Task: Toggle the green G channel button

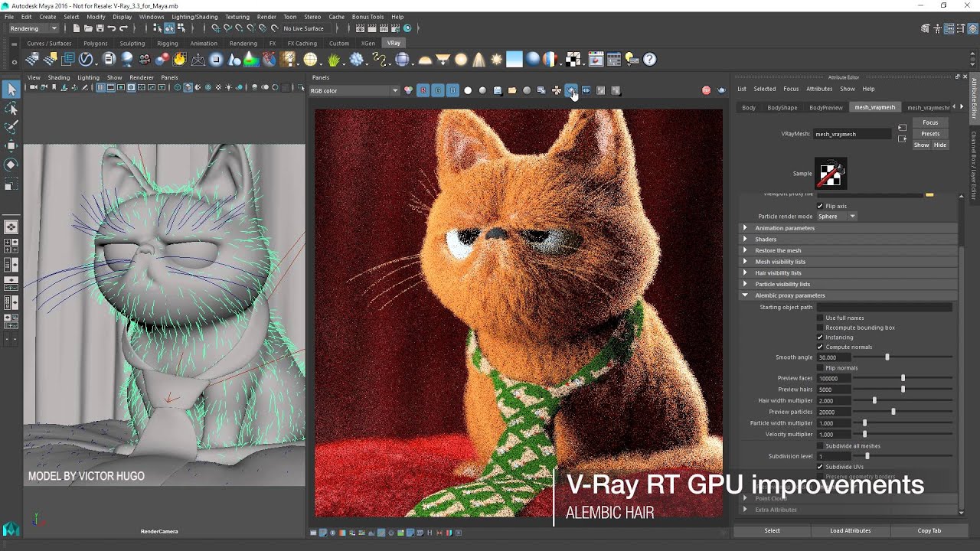Action: (438, 90)
